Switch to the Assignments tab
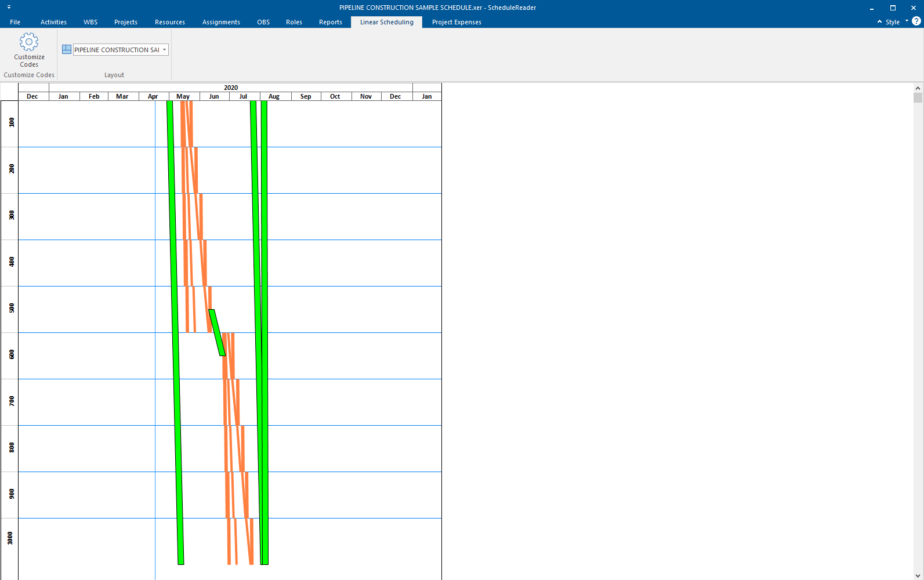 pos(221,22)
